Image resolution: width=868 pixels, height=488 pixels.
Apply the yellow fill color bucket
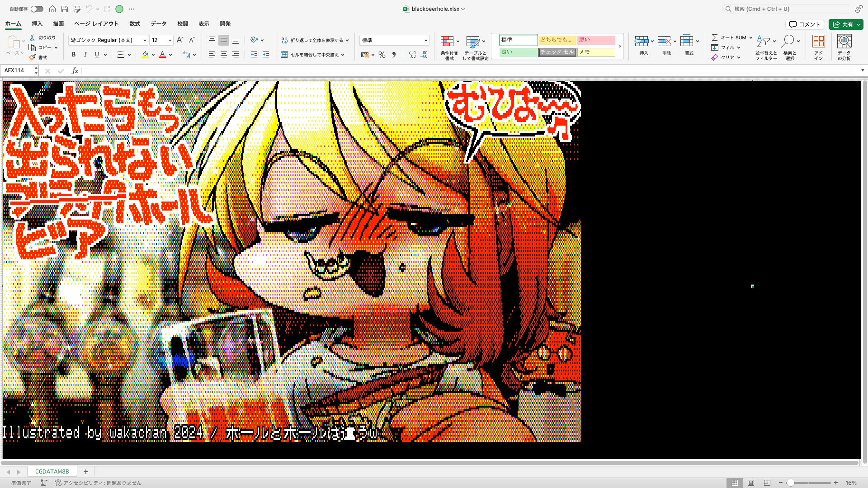[145, 55]
